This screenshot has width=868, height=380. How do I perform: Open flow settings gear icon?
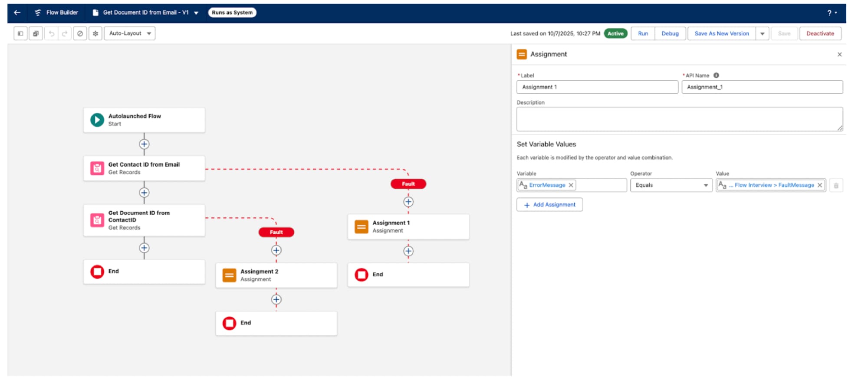pyautogui.click(x=95, y=33)
